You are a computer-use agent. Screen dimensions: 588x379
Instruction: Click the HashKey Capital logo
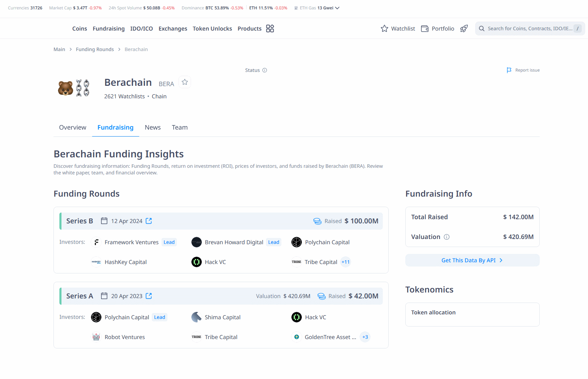pyautogui.click(x=96, y=262)
